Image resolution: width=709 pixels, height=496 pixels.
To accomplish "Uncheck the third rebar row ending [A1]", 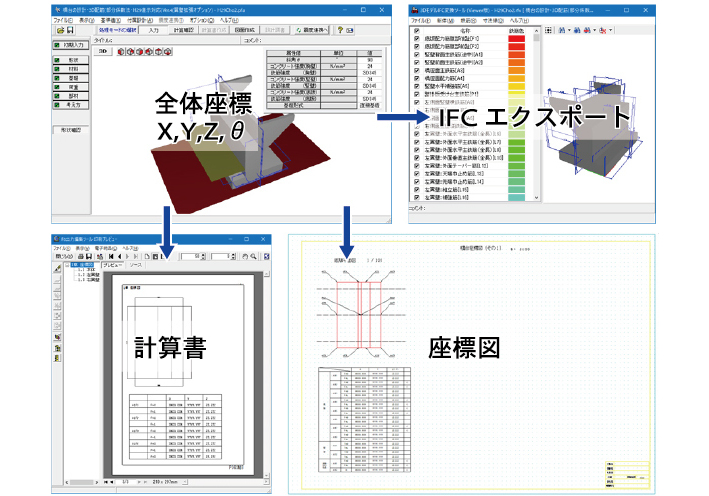I will [416, 54].
